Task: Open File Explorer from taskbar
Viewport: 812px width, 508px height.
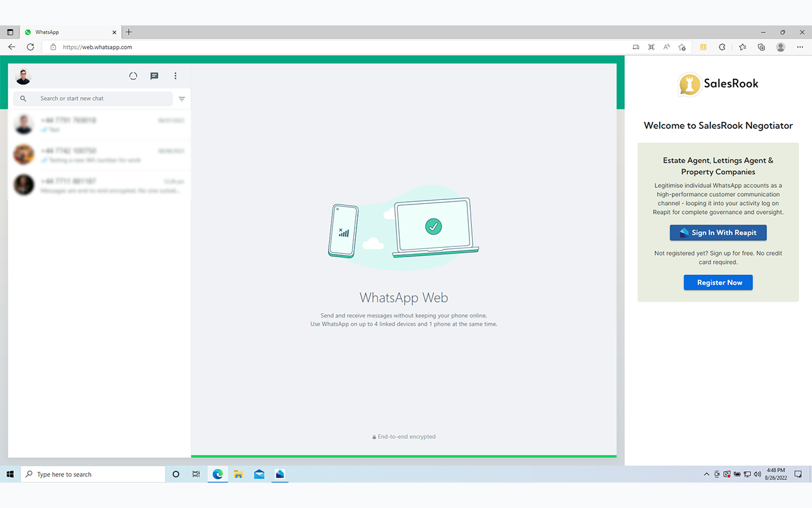Action: pyautogui.click(x=239, y=474)
